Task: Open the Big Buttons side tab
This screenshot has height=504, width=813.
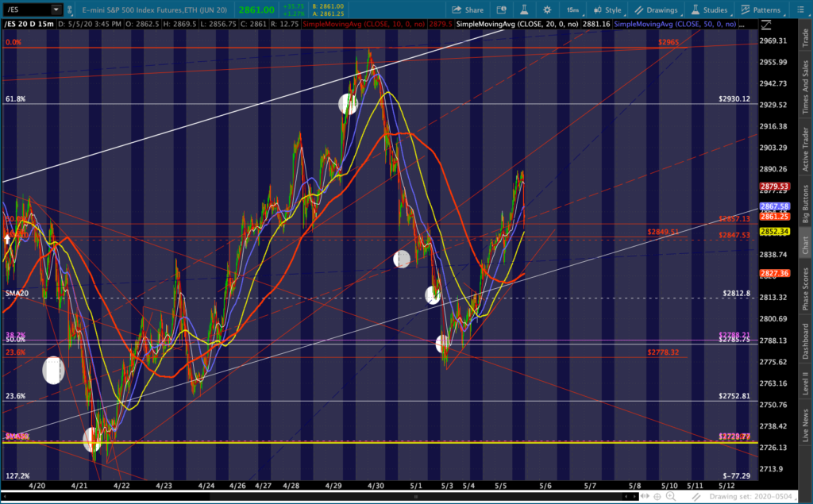Action: coord(805,204)
